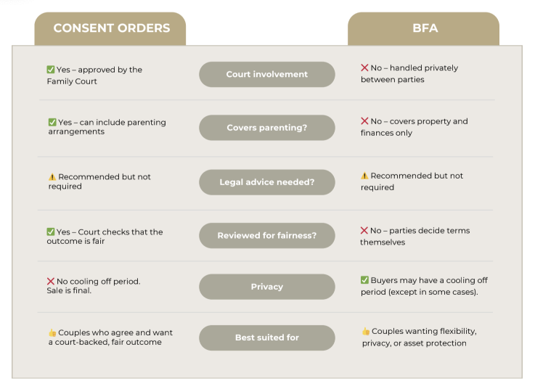Image resolution: width=535 pixels, height=392 pixels.
Task: Click the red cross beside "No cooling off period"
Action: 51,280
